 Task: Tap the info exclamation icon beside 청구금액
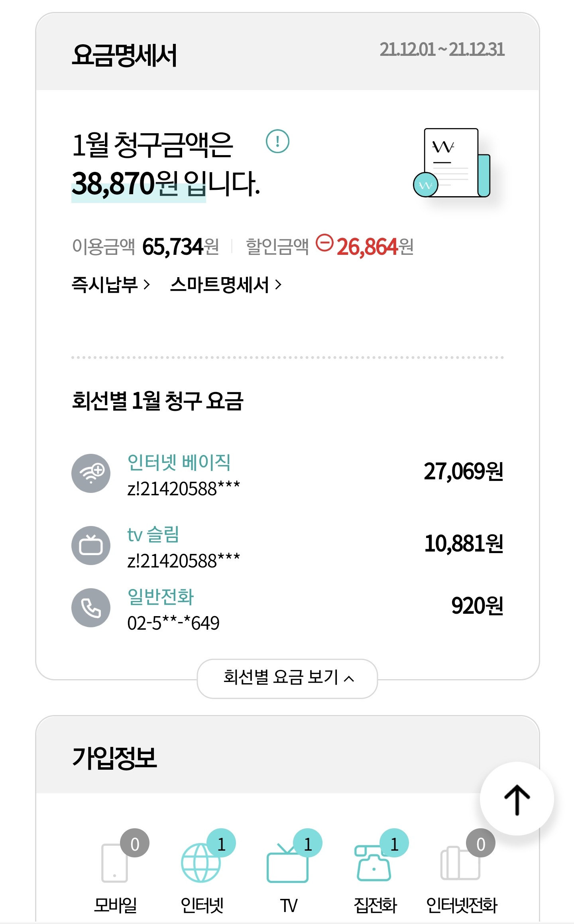pyautogui.click(x=277, y=141)
